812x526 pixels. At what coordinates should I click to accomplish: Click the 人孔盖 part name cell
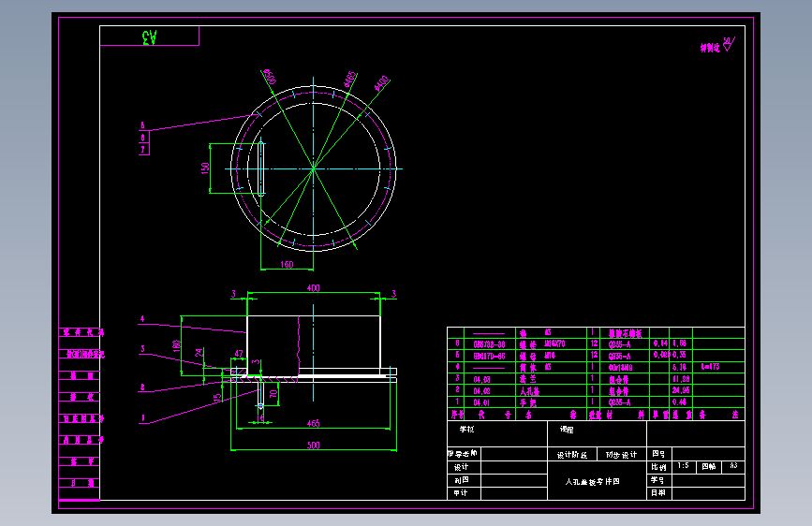[530, 391]
